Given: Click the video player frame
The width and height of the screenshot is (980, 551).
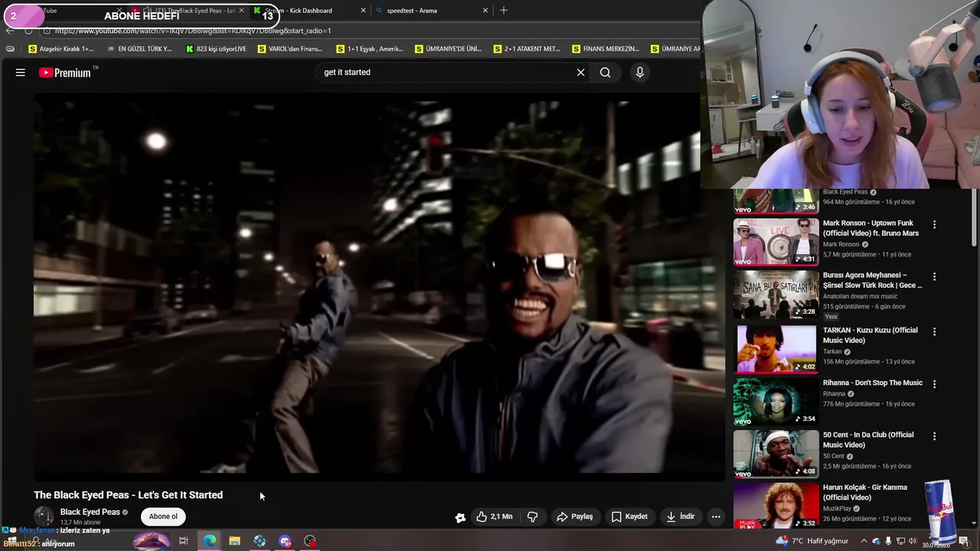Looking at the screenshot, I should point(379,285).
